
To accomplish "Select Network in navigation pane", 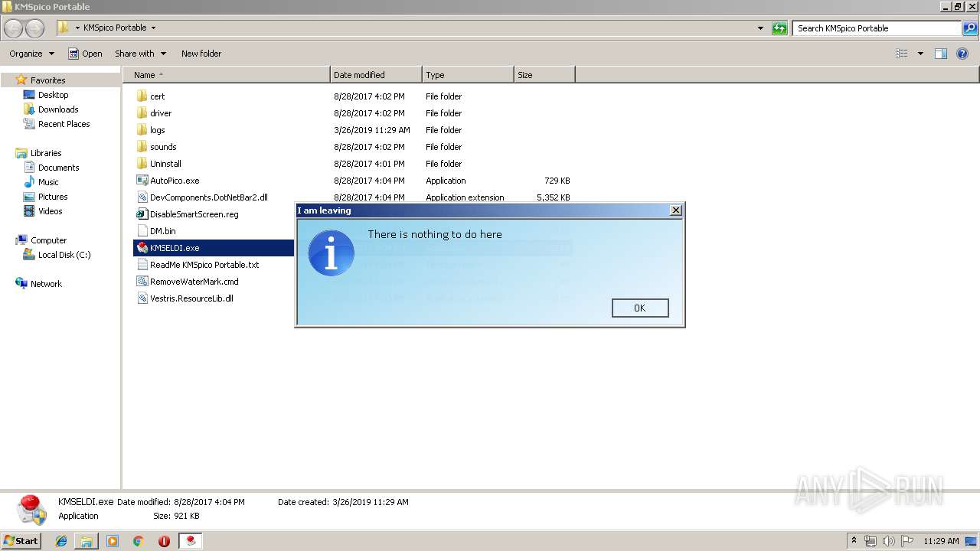I will coord(46,284).
